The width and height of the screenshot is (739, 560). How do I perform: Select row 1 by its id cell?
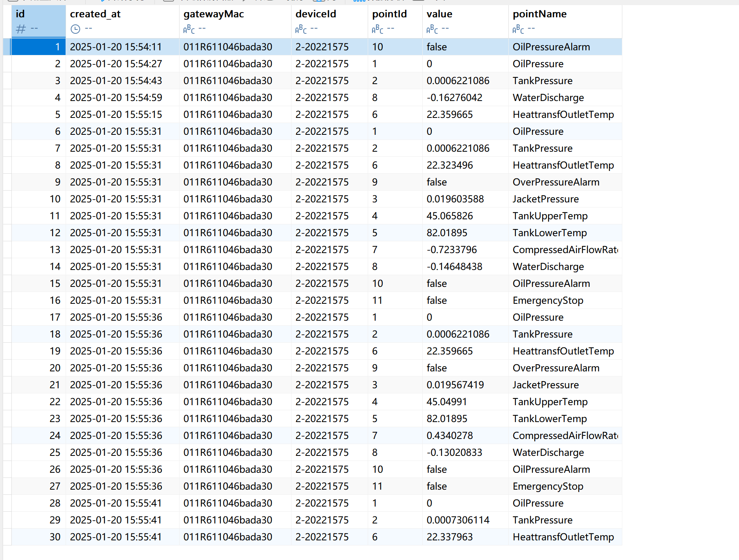(39, 47)
